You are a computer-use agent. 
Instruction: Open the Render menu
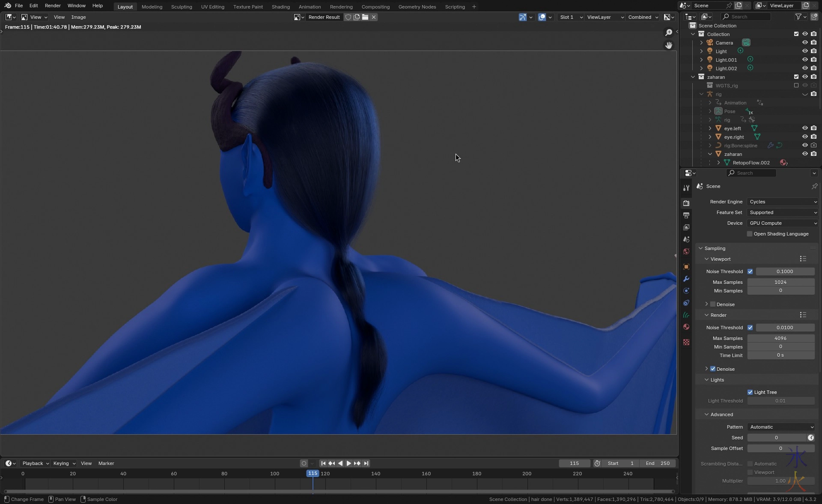coord(53,6)
